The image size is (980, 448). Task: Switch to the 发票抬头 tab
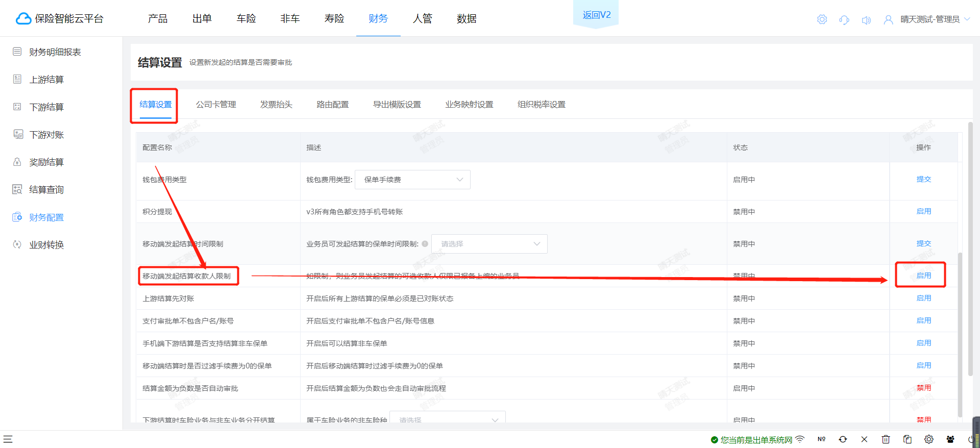point(276,104)
